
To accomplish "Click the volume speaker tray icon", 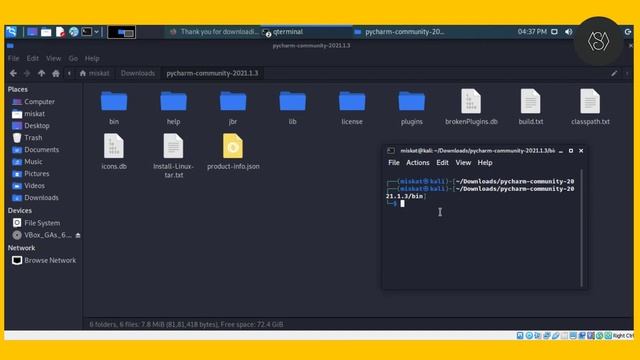I will (x=569, y=32).
